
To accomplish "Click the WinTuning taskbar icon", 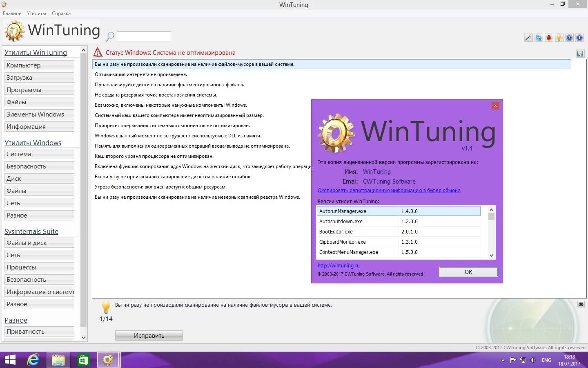I will pyautogui.click(x=108, y=360).
